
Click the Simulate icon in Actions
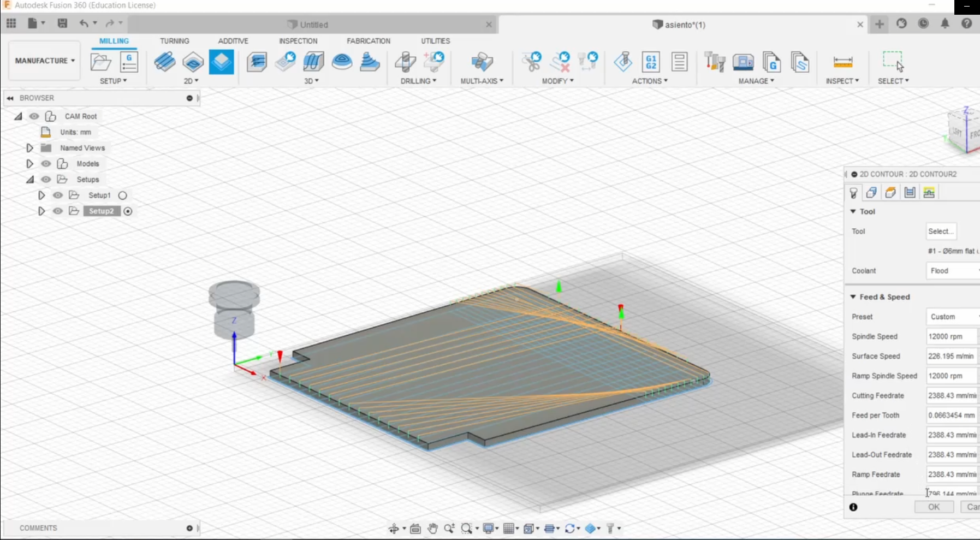[622, 62]
